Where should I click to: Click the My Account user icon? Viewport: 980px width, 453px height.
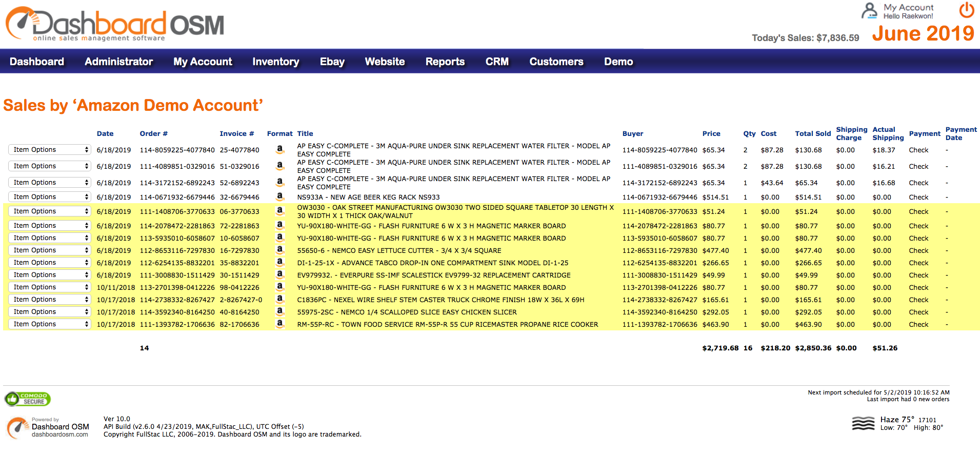point(869,11)
